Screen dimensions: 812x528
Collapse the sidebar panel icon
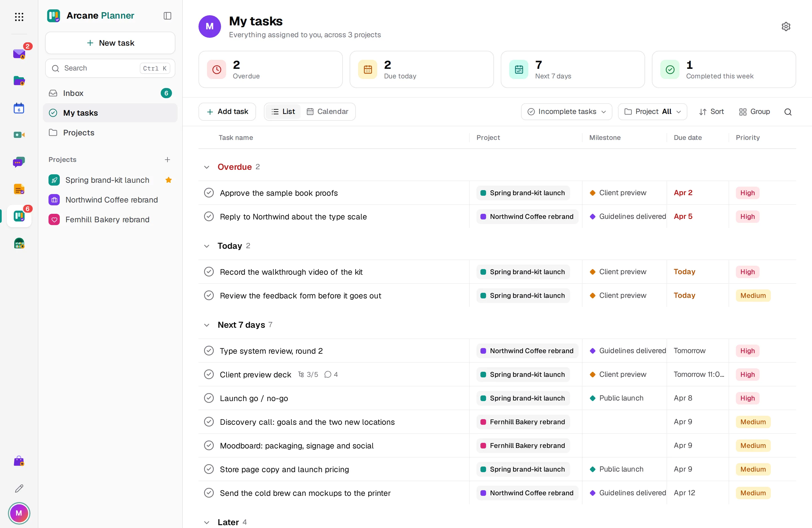point(167,16)
